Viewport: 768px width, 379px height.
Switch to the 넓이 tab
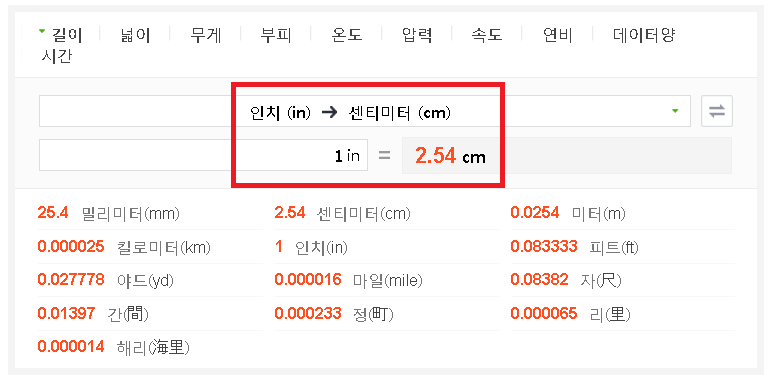[x=135, y=35]
